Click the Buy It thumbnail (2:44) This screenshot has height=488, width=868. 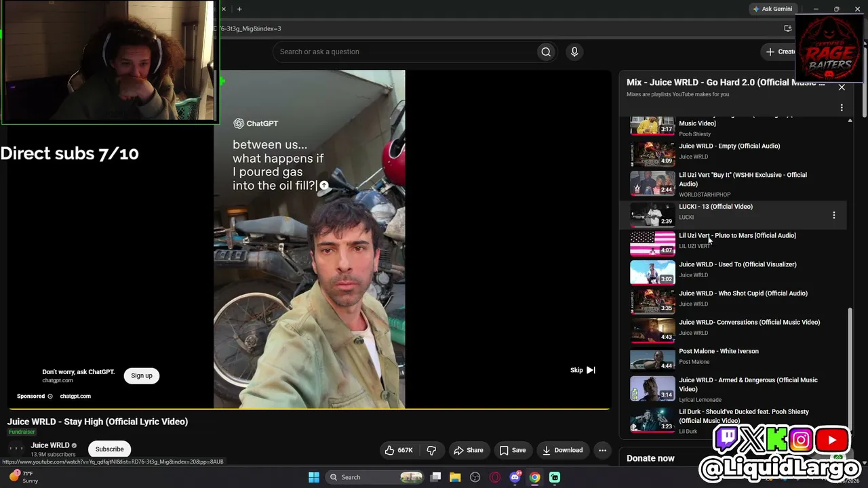tap(652, 183)
